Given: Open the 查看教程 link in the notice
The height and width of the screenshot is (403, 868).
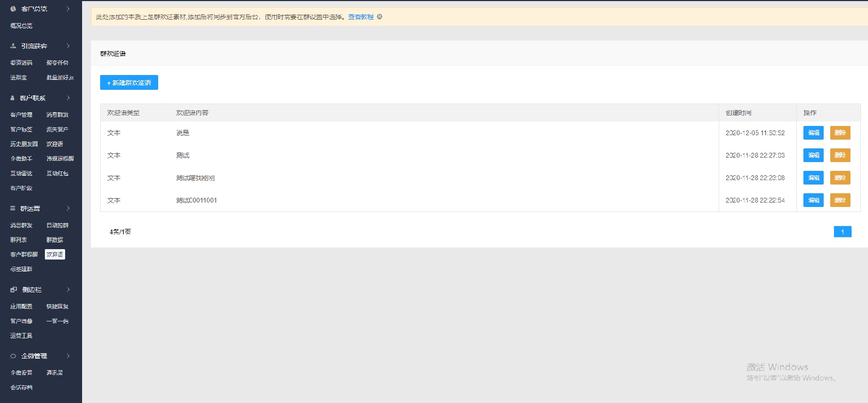Looking at the screenshot, I should pos(361,17).
